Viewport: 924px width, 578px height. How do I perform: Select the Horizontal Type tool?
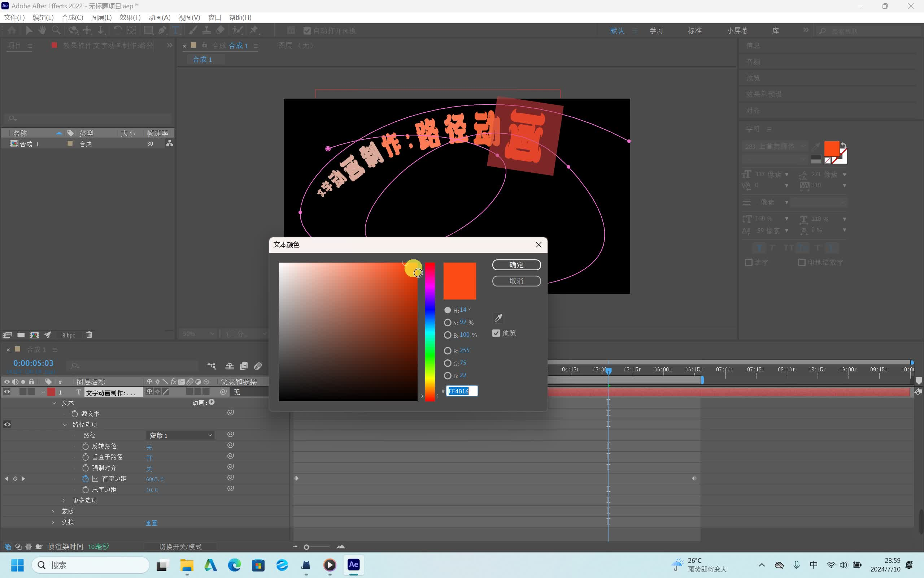[x=176, y=30]
